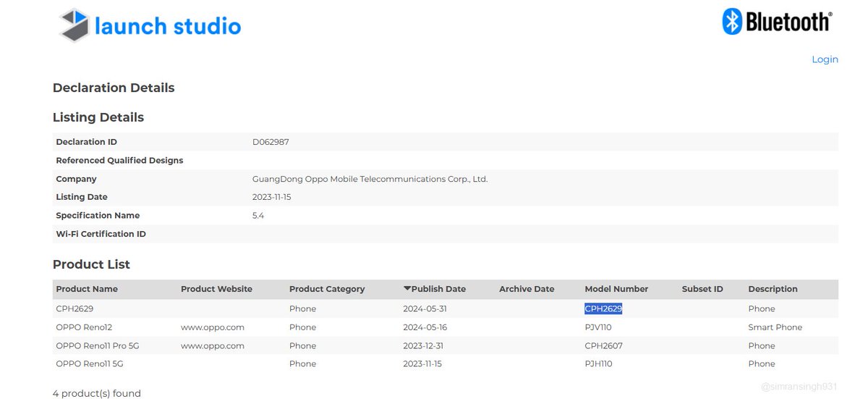
Task: Select Listing Date value 2023-11-15
Action: tap(271, 197)
